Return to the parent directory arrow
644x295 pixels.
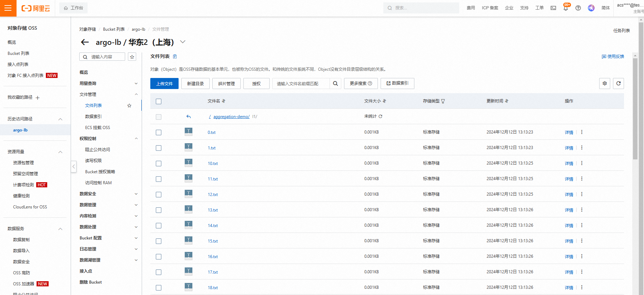coord(189,117)
